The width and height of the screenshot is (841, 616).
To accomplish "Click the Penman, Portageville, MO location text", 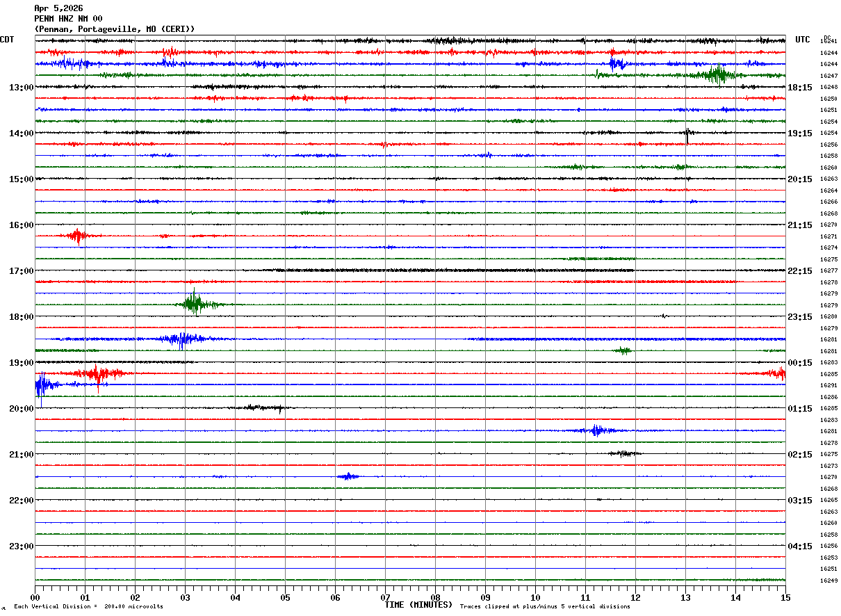I will 115,29.
